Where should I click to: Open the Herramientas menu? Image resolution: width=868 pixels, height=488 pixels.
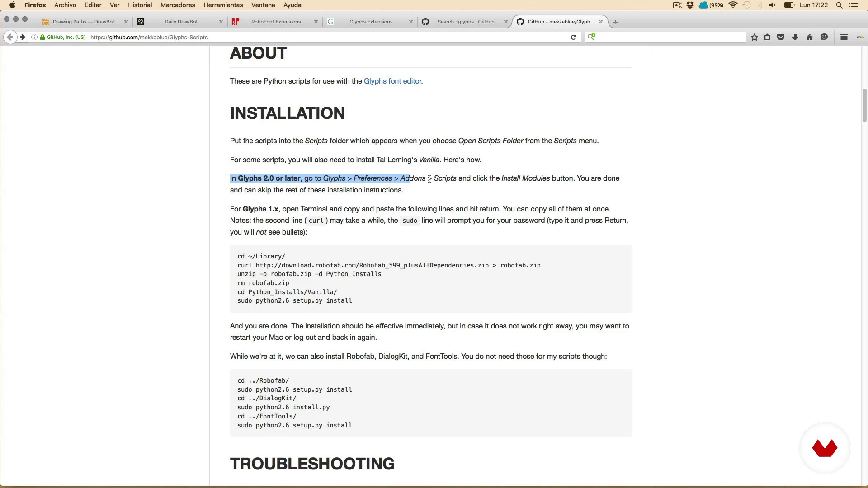tap(223, 5)
